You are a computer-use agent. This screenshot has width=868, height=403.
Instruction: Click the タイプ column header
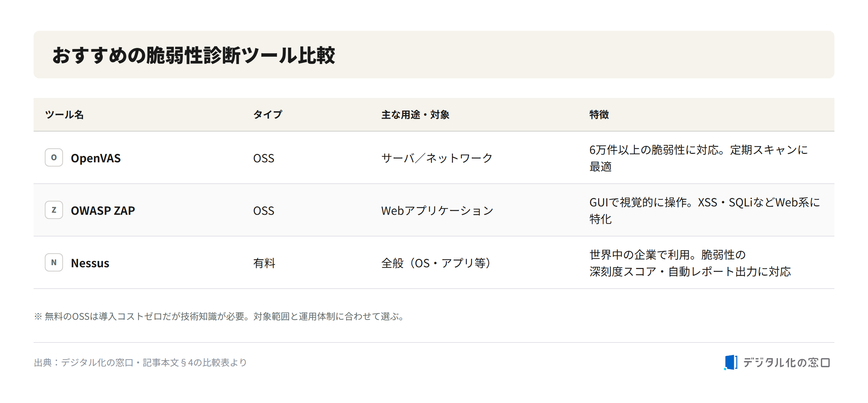coord(268,115)
